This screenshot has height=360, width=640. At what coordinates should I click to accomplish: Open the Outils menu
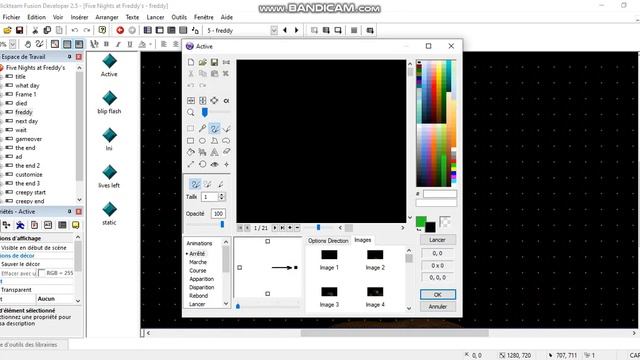179,17
